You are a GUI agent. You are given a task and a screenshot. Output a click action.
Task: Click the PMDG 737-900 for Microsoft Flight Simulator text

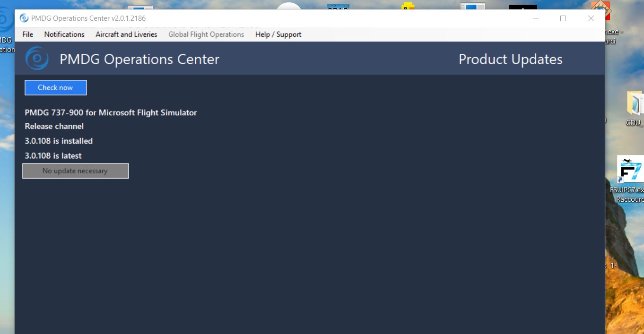(111, 112)
